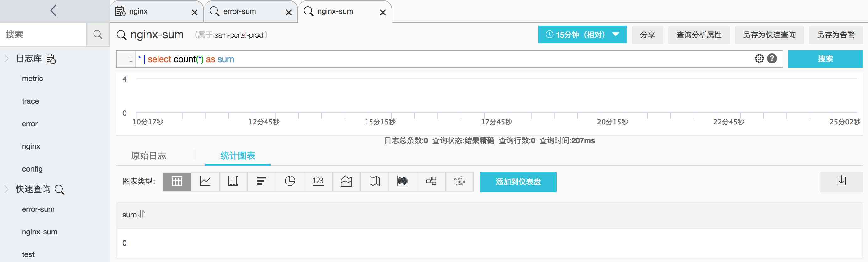The width and height of the screenshot is (868, 262).
Task: Open the 15分钟(相对) time range dropdown
Action: click(583, 35)
